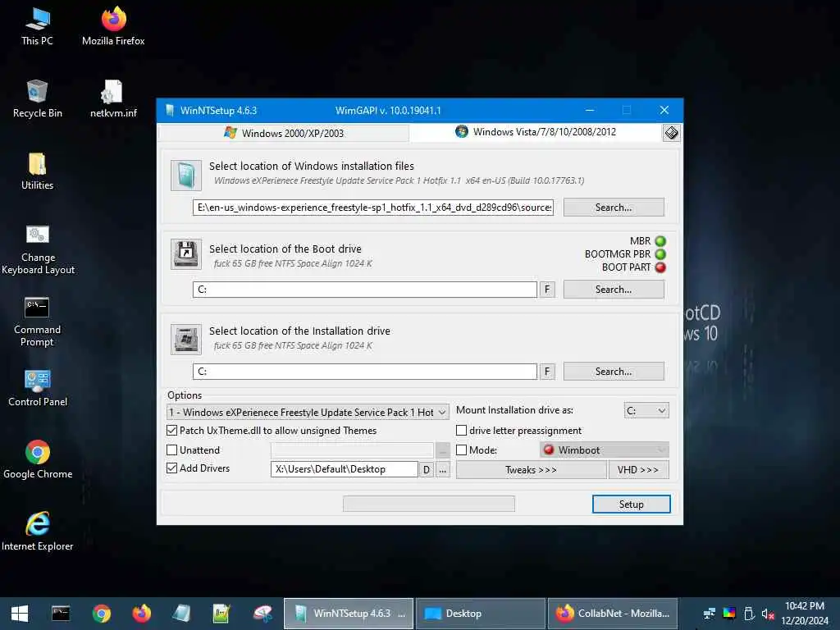This screenshot has width=840, height=630.
Task: Click the MBR green status indicator
Action: coord(660,241)
